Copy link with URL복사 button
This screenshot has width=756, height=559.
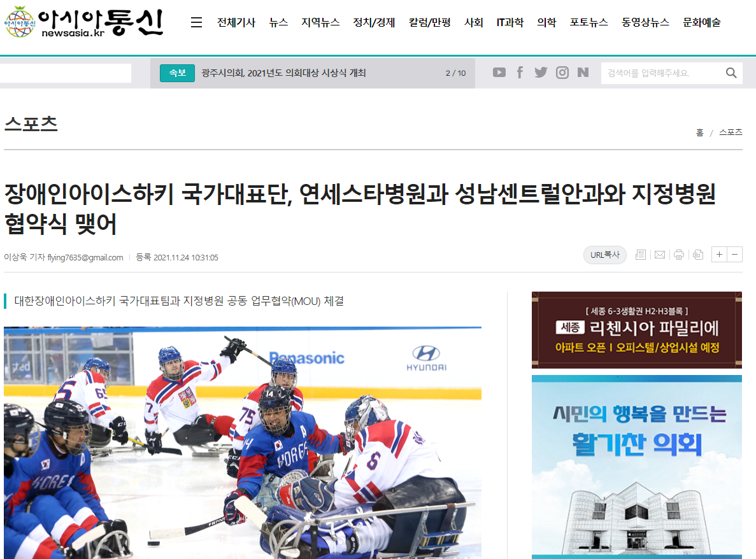[604, 255]
